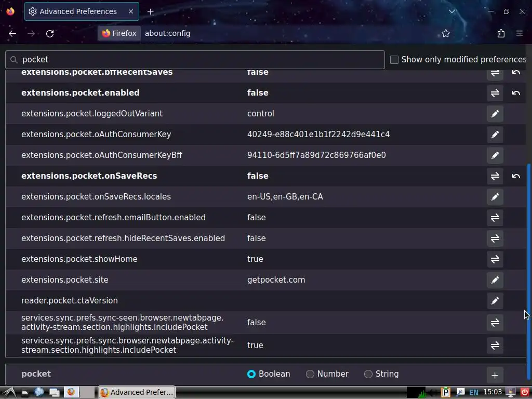Click the 94110-6d5ff7a89d72c869766af0e0 value
Viewport: 532px width, 399px height.
click(x=316, y=155)
